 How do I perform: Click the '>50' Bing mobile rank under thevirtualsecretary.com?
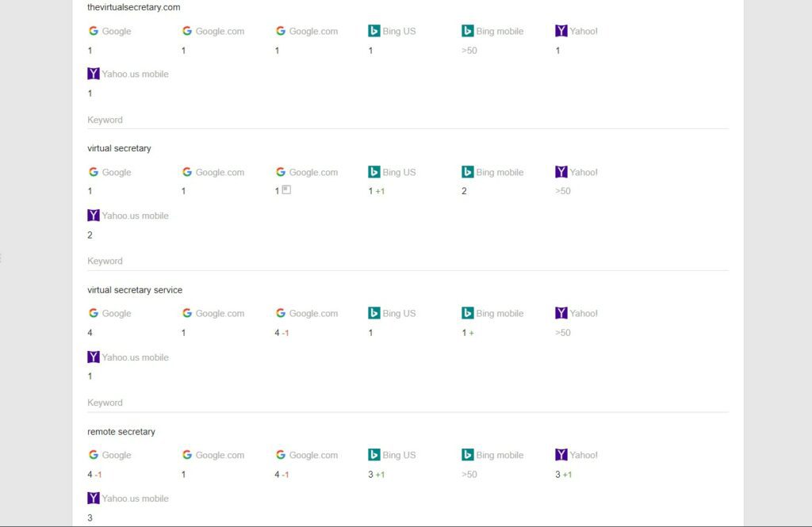469,51
